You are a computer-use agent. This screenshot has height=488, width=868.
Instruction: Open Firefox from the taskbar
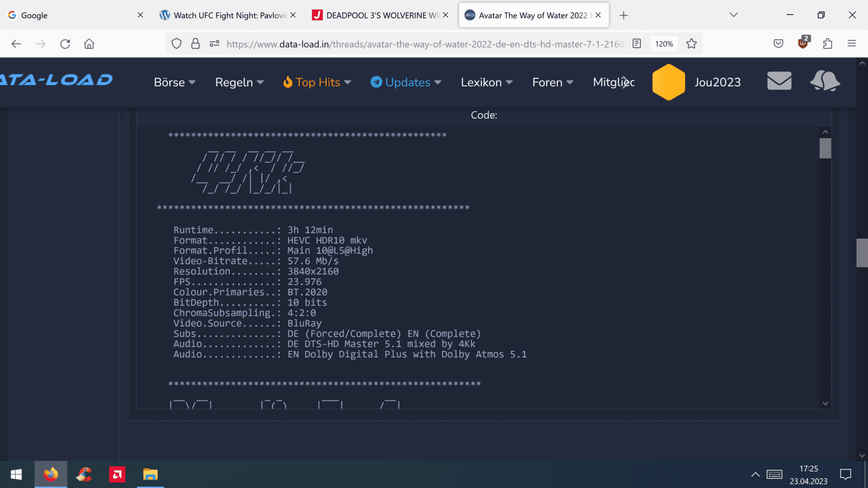(51, 474)
